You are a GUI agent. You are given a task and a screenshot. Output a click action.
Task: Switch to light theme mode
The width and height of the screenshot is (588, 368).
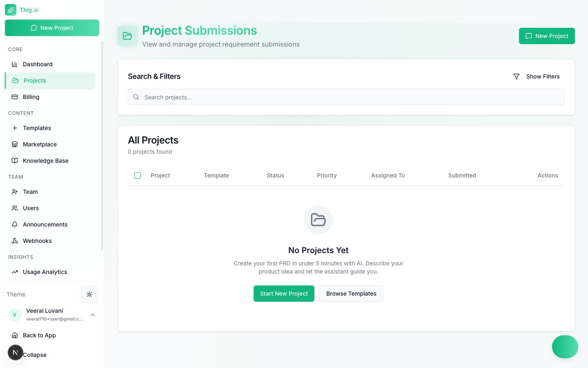[x=89, y=294]
